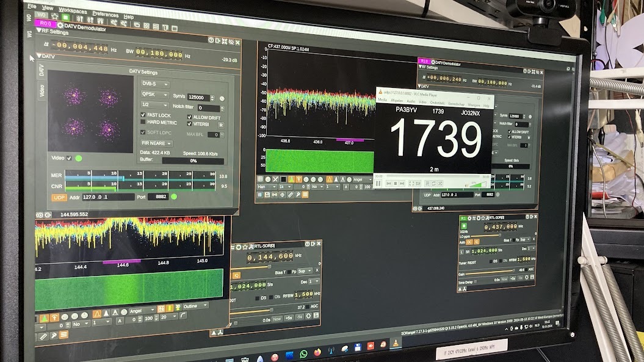This screenshot has height=362, width=644.
Task: Open the 1k FFT size dropdown in the upper spectrum toolbar
Action: point(286,187)
